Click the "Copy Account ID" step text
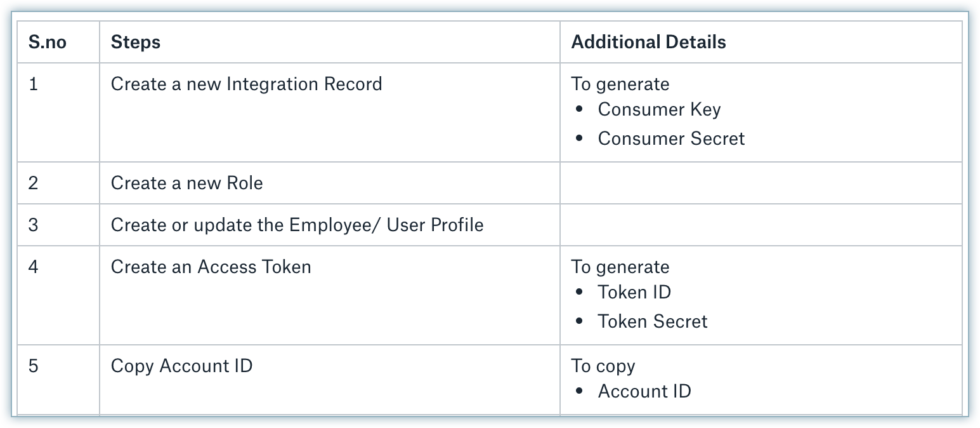 click(181, 366)
